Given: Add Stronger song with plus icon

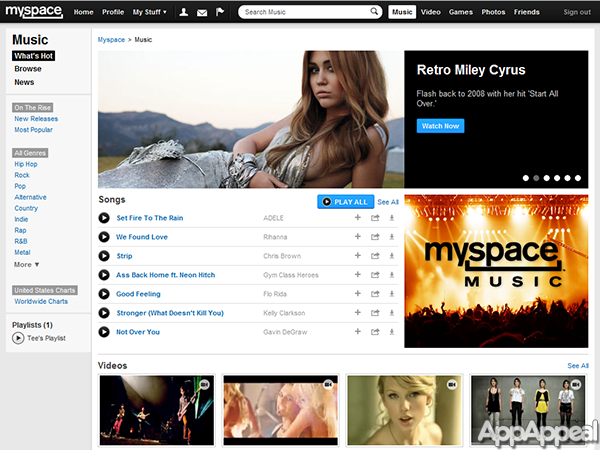Looking at the screenshot, I should point(358,312).
